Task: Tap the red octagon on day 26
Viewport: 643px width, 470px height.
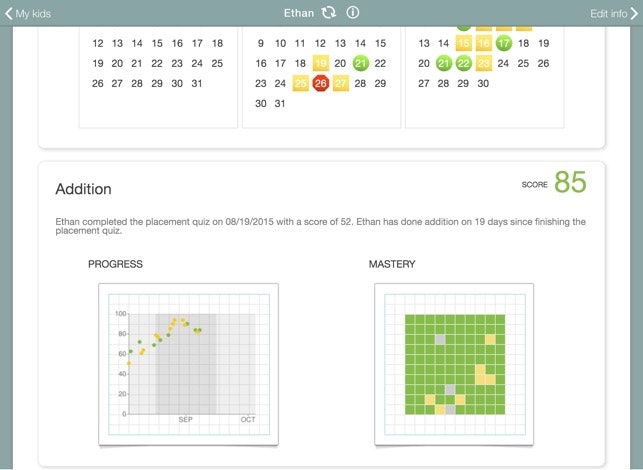Action: [320, 83]
